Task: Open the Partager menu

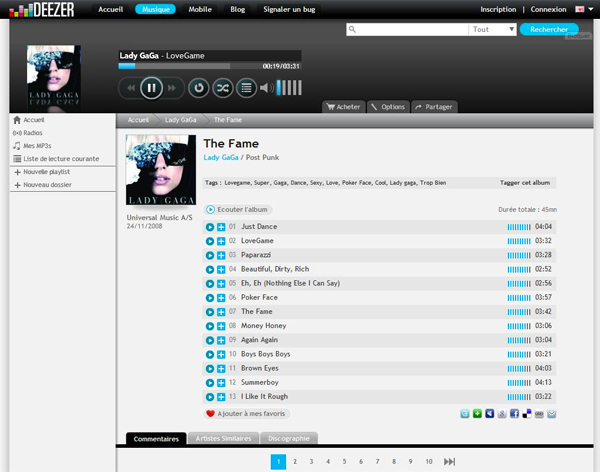Action: click(434, 107)
